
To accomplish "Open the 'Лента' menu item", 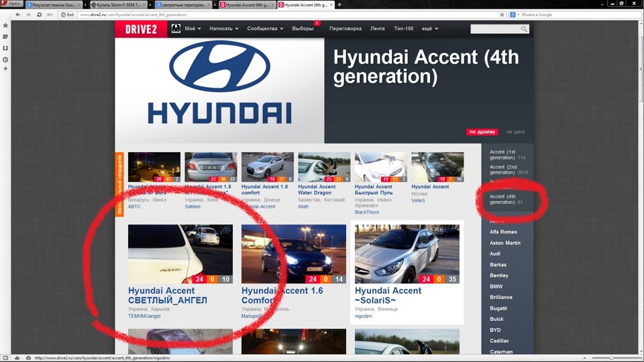I will pyautogui.click(x=377, y=29).
